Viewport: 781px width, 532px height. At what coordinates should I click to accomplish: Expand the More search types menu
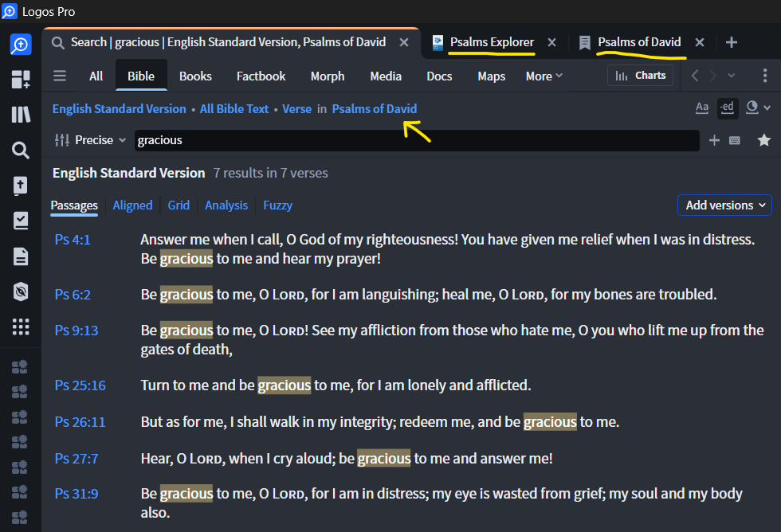click(544, 76)
